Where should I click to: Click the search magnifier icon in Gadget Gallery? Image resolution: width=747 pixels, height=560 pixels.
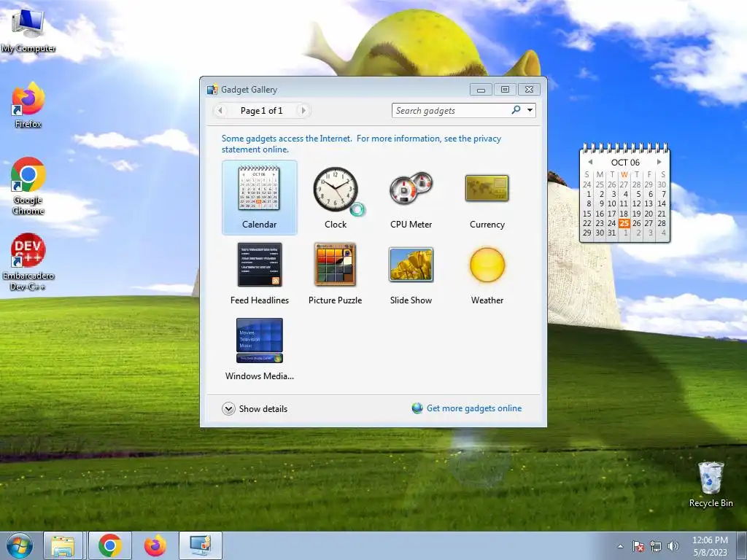[x=516, y=110]
